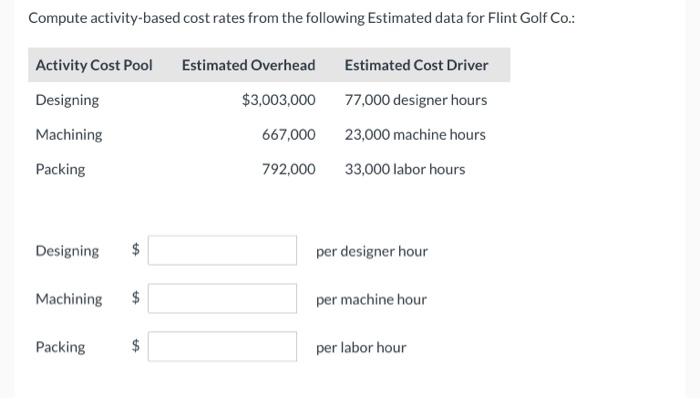This screenshot has height=399, width=700.
Task: Click the 'per labor hour' label
Action: tap(361, 348)
